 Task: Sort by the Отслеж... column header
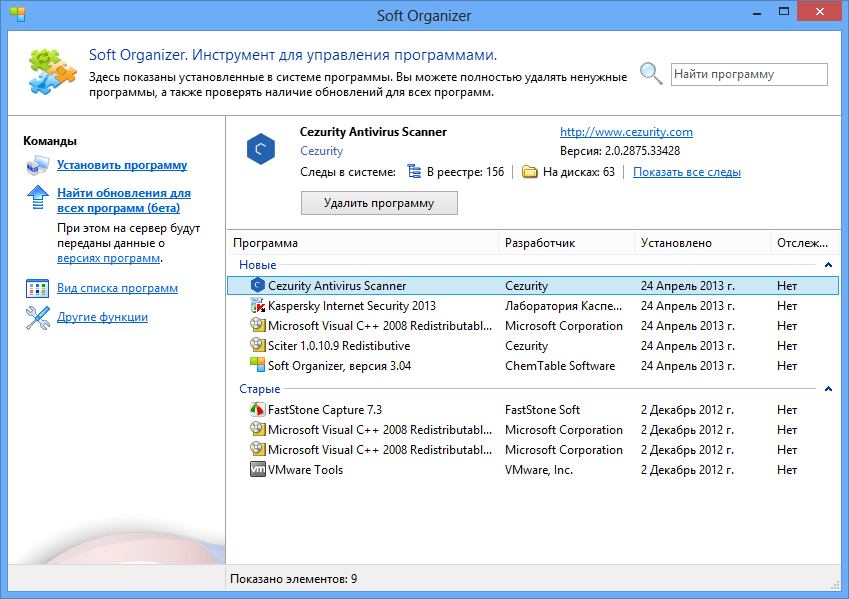(804, 243)
